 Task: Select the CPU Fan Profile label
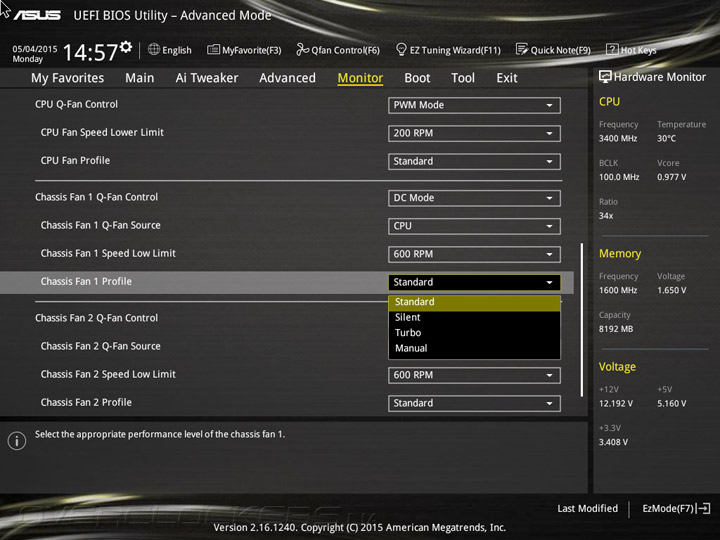tap(75, 160)
